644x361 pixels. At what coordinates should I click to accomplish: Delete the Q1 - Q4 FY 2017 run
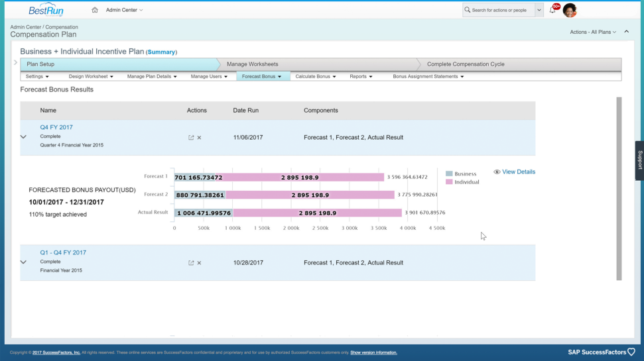[x=199, y=262]
